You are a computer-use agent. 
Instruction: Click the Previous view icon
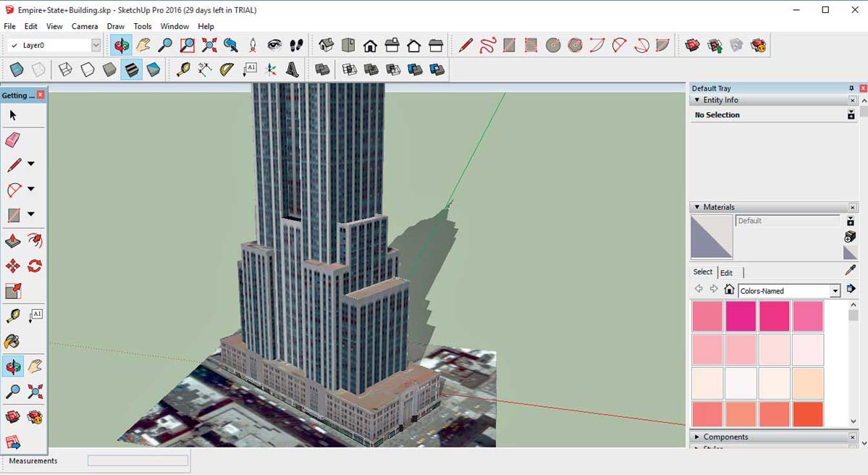(x=231, y=46)
